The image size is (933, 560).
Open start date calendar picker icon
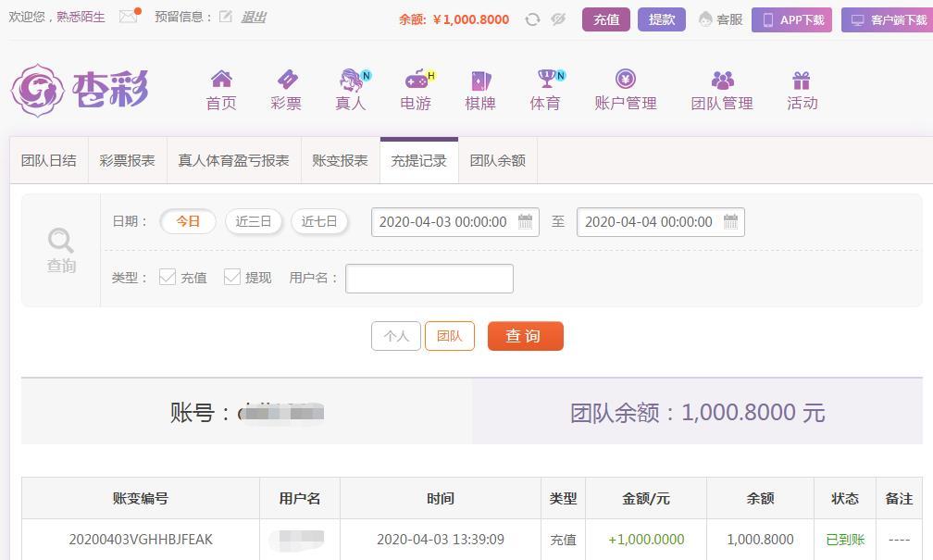[526, 221]
